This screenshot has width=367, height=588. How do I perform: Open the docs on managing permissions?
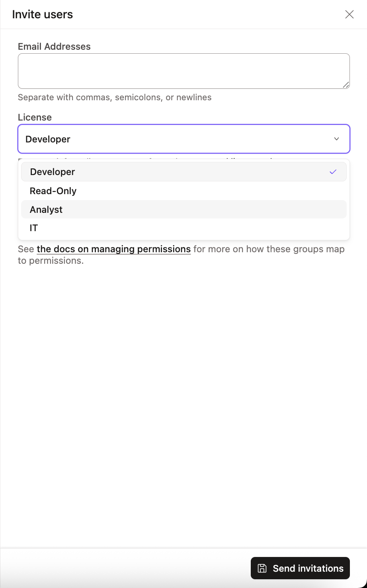[x=113, y=249]
